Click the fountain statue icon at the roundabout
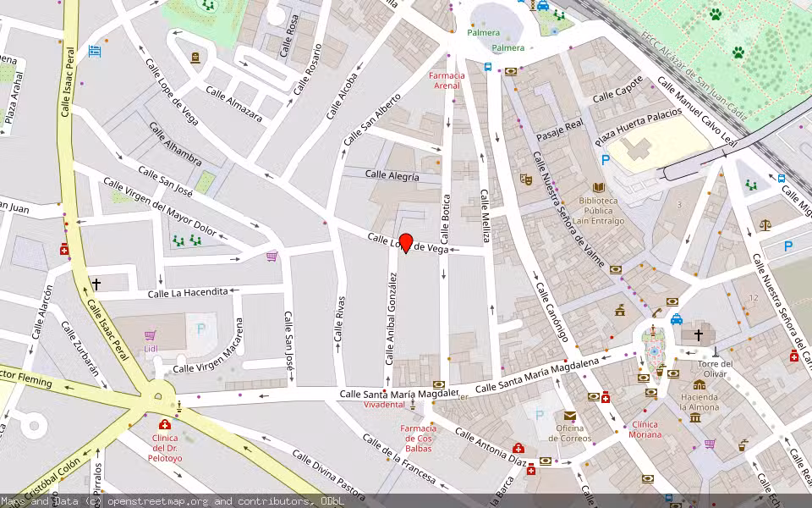 click(x=179, y=407)
